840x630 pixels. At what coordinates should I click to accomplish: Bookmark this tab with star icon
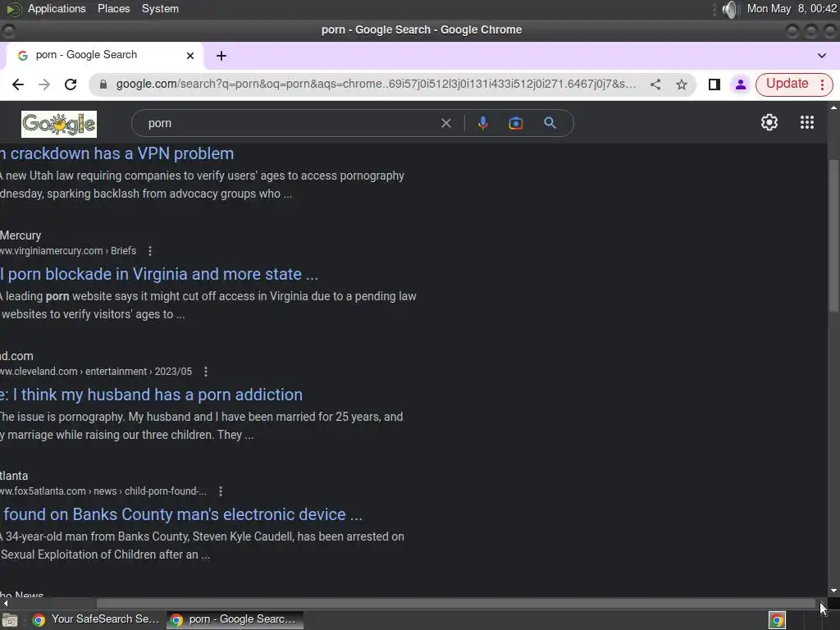[x=682, y=84]
